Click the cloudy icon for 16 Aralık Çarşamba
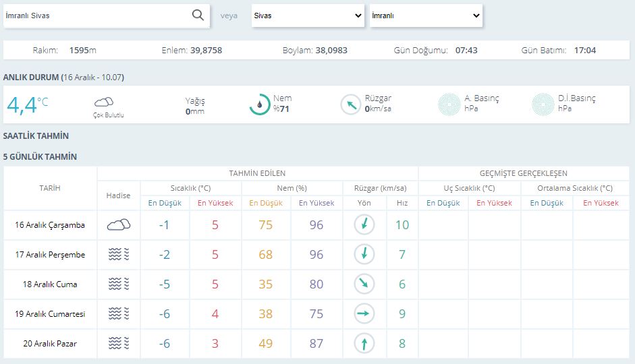The height and width of the screenshot is (364, 635). click(119, 225)
